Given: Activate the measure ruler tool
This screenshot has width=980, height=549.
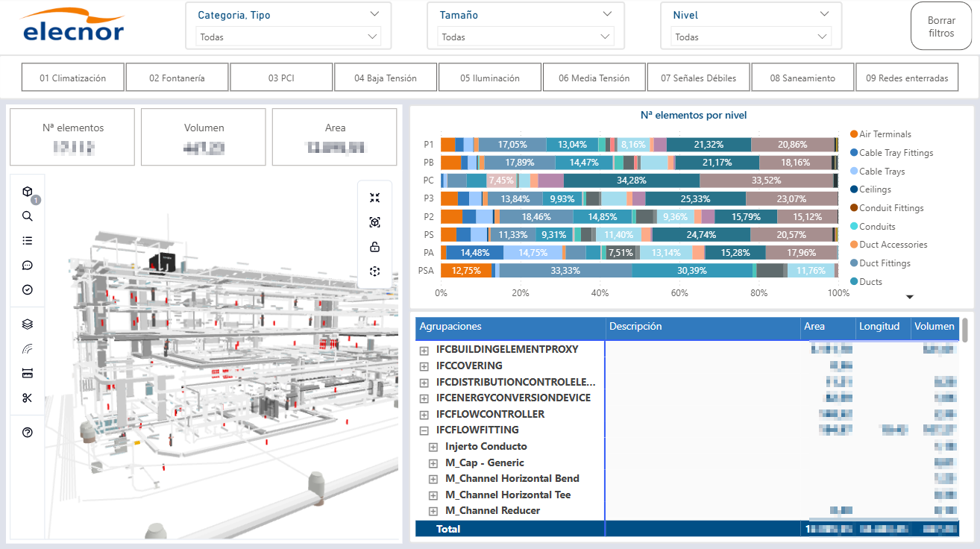Looking at the screenshot, I should pos(28,373).
